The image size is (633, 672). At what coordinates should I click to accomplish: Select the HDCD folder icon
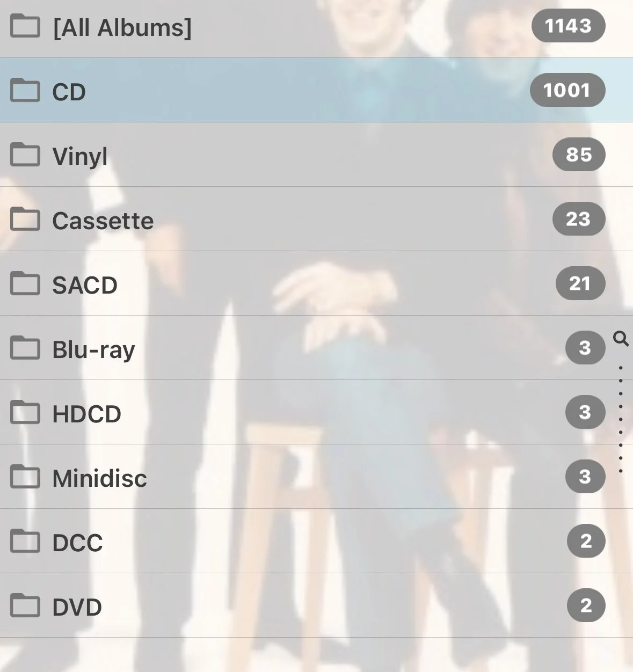point(25,412)
